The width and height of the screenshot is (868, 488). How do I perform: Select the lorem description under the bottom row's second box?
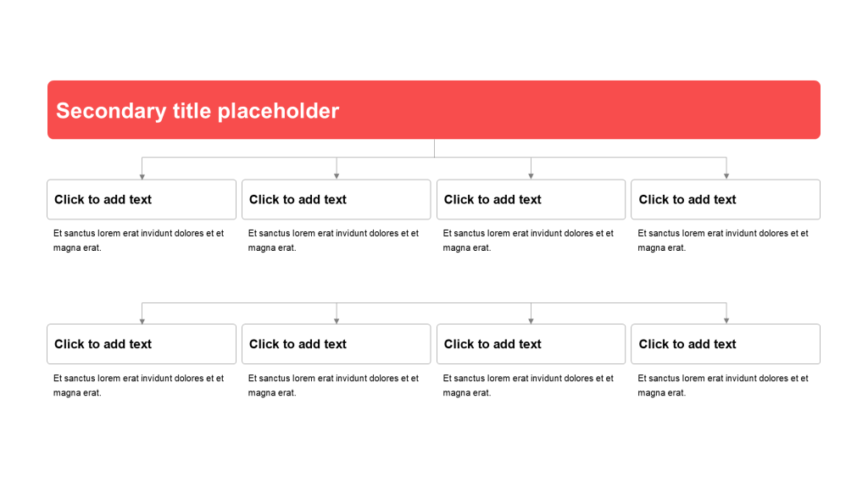click(x=333, y=385)
